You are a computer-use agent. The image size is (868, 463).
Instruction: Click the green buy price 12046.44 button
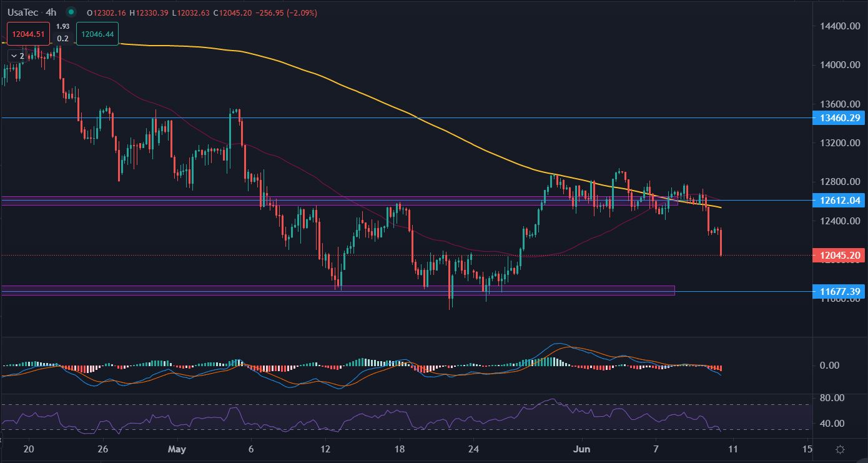[97, 34]
